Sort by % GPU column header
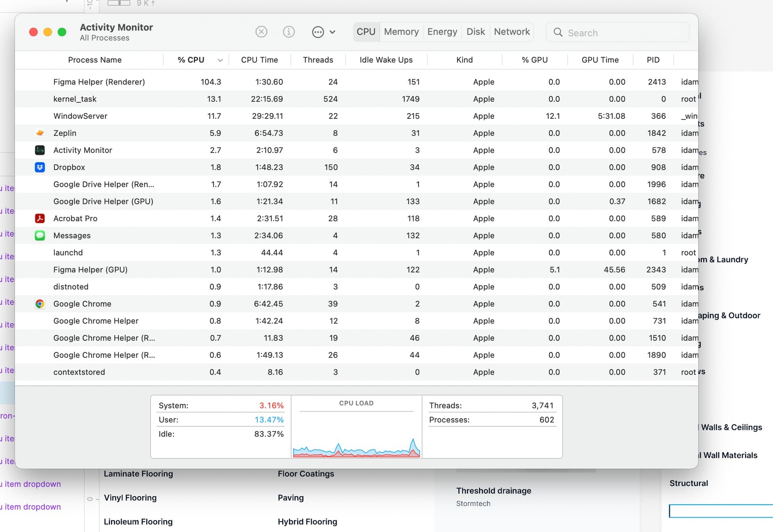Image resolution: width=773 pixels, height=532 pixels. coord(535,60)
